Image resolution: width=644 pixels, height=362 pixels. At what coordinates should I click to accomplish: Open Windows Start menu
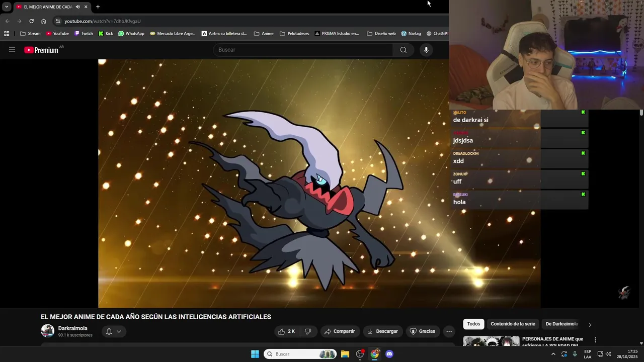[255, 354]
